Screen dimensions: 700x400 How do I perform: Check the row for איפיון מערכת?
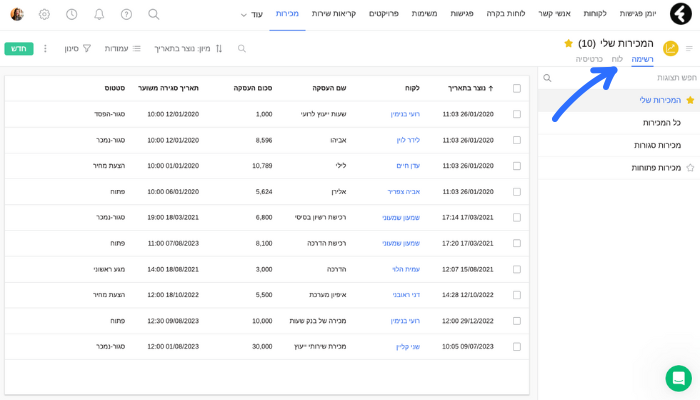(517, 295)
